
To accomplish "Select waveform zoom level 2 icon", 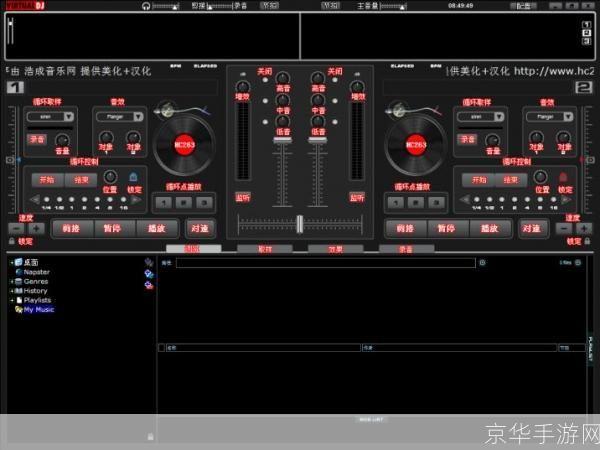I will point(586,33).
